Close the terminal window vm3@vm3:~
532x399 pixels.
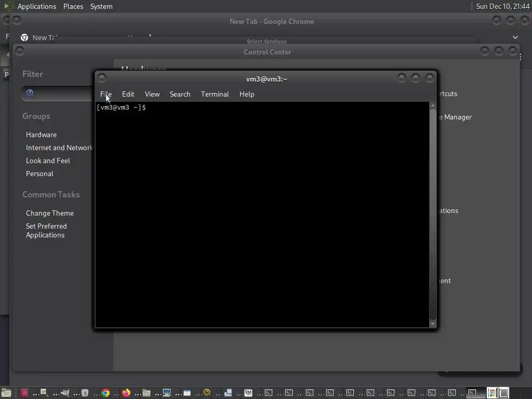pos(430,78)
